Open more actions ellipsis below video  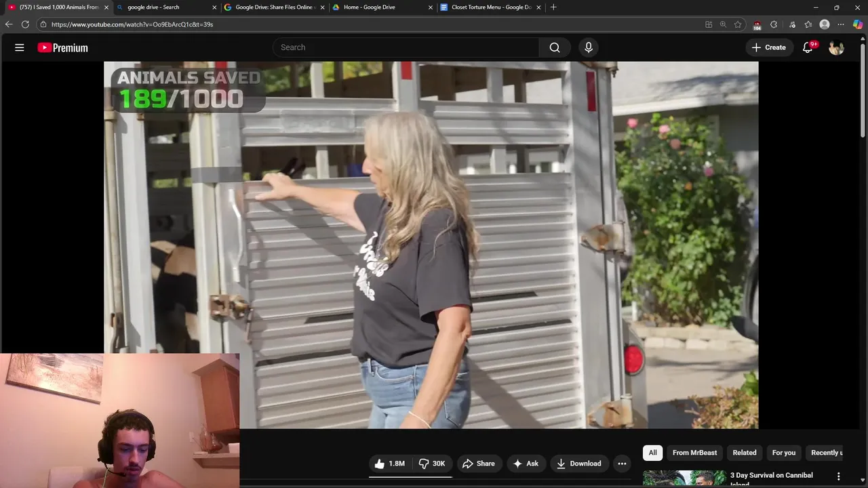622,464
